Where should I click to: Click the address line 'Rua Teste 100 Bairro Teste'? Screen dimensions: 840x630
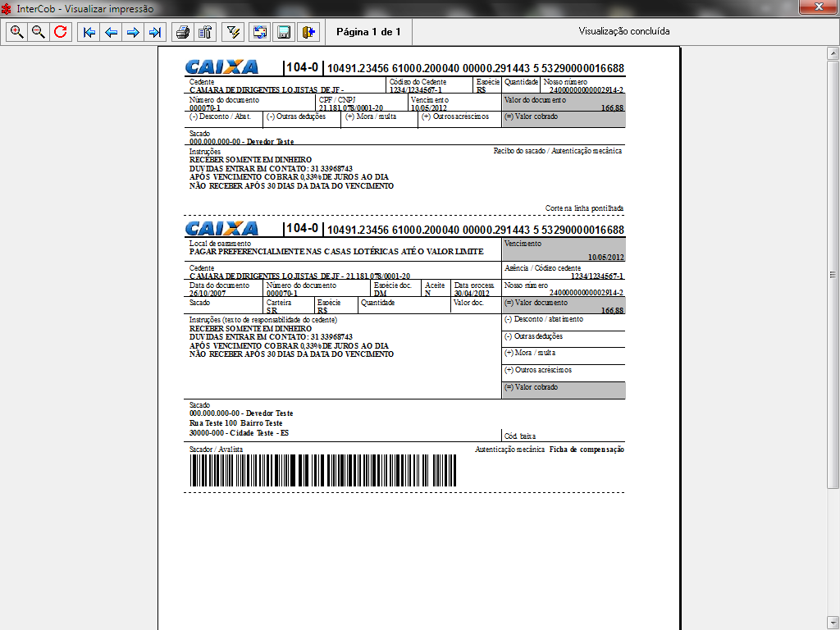[x=235, y=423]
